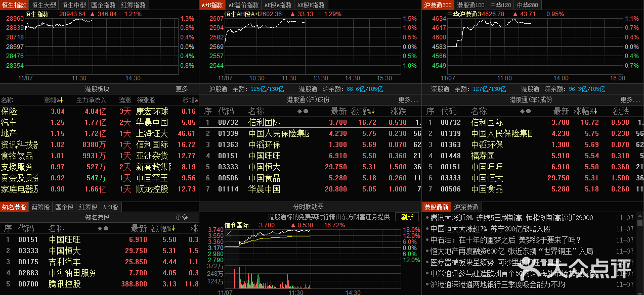
Task: Select 港股最新 news tab
Action: [x=436, y=207]
